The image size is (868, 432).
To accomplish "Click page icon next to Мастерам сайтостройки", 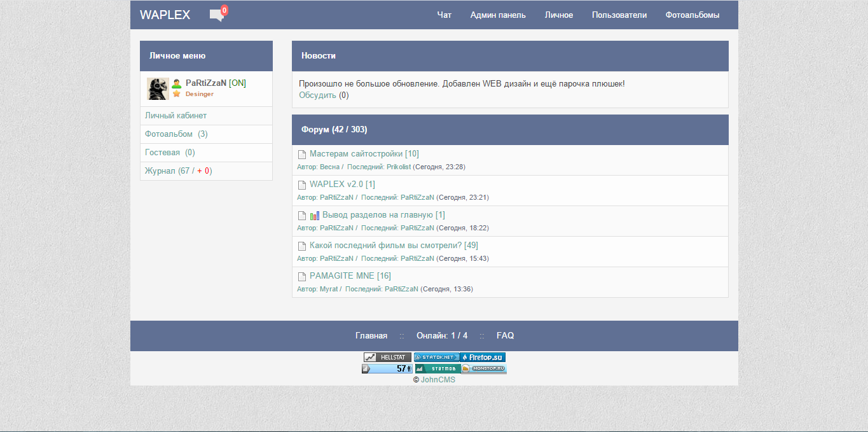I will pyautogui.click(x=302, y=154).
